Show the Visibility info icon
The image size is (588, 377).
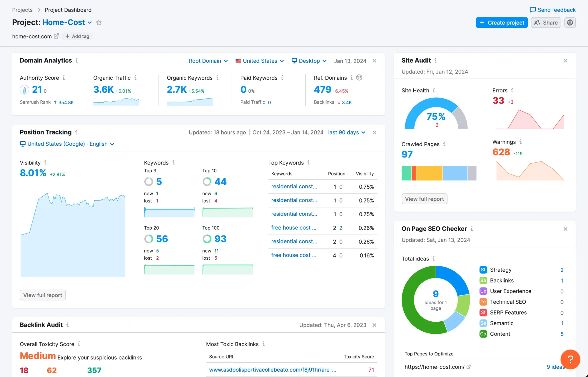coord(45,162)
